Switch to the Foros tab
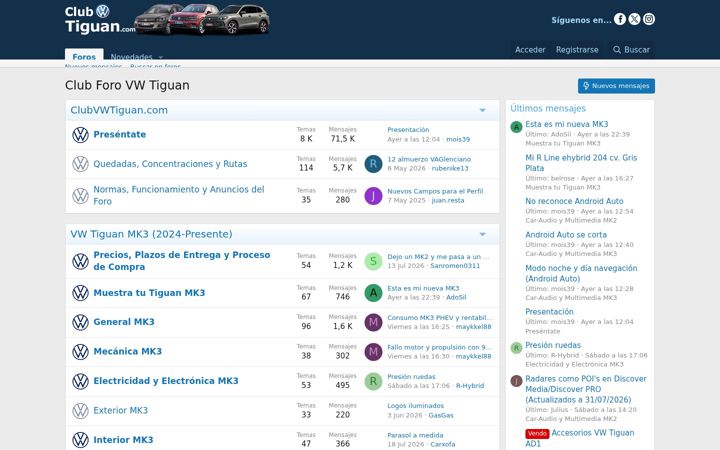The width and height of the screenshot is (720, 450). tap(84, 56)
